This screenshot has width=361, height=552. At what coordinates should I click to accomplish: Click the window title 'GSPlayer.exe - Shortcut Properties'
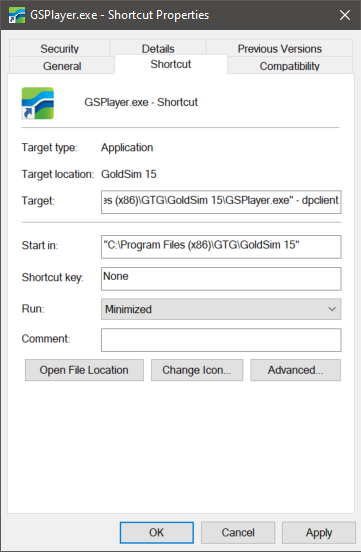pyautogui.click(x=119, y=15)
